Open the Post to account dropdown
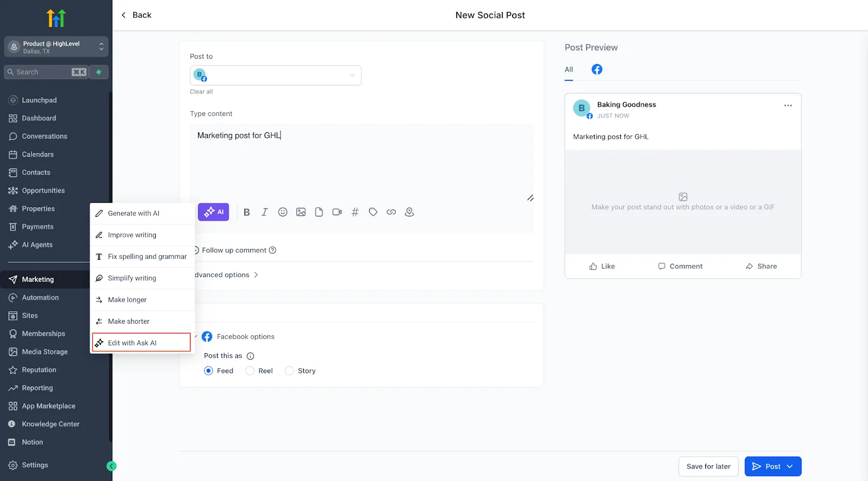The image size is (868, 481). [x=276, y=75]
